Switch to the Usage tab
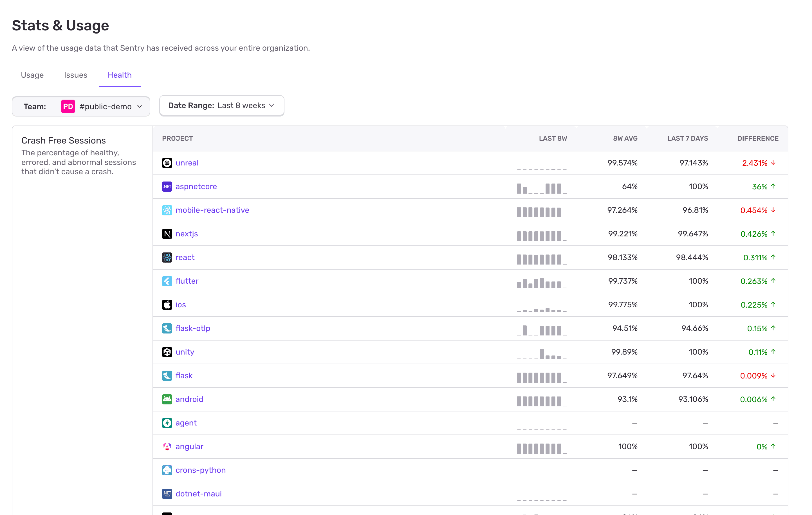This screenshot has height=515, width=812. tap(32, 75)
